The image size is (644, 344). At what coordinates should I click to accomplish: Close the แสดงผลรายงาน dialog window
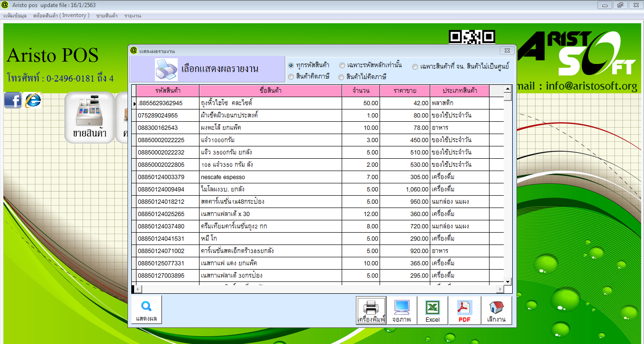pos(508,50)
